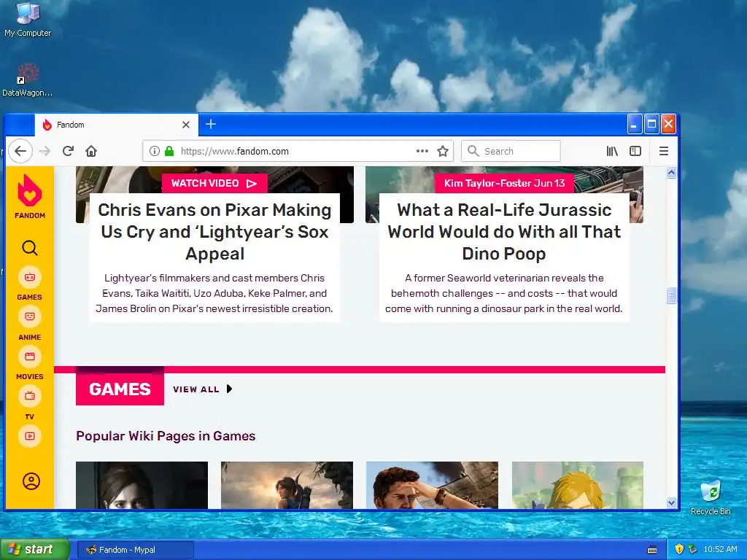Click the WATCH VIDEO button
747x560 pixels.
[x=214, y=183]
